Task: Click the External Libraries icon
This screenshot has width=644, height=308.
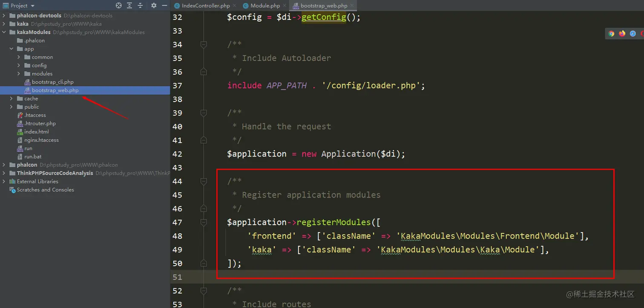Action: (x=12, y=181)
